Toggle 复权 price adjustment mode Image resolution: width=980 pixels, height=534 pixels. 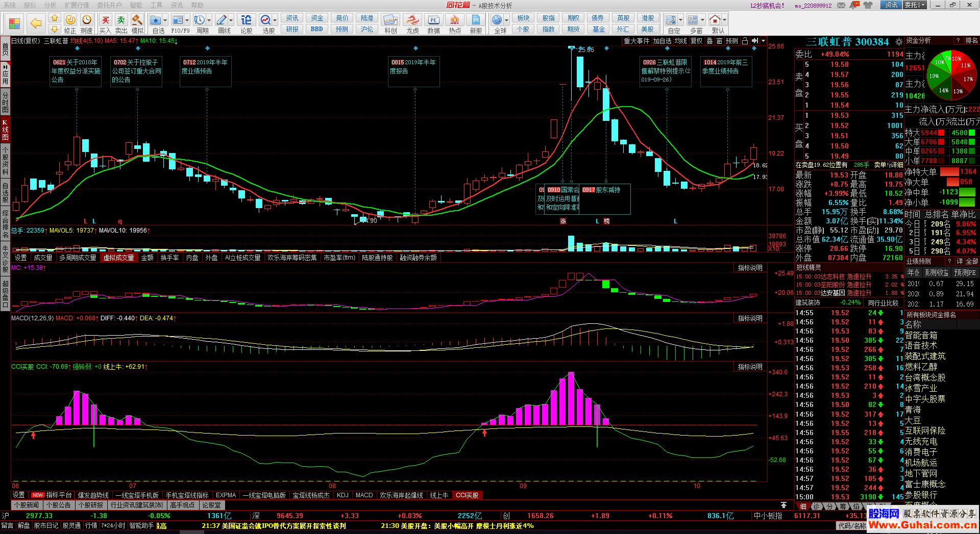point(697,41)
